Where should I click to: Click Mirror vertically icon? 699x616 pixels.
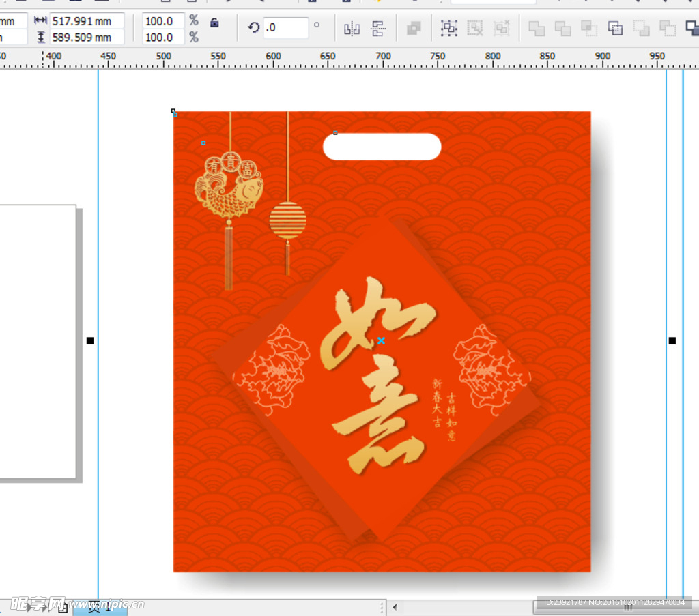(378, 29)
